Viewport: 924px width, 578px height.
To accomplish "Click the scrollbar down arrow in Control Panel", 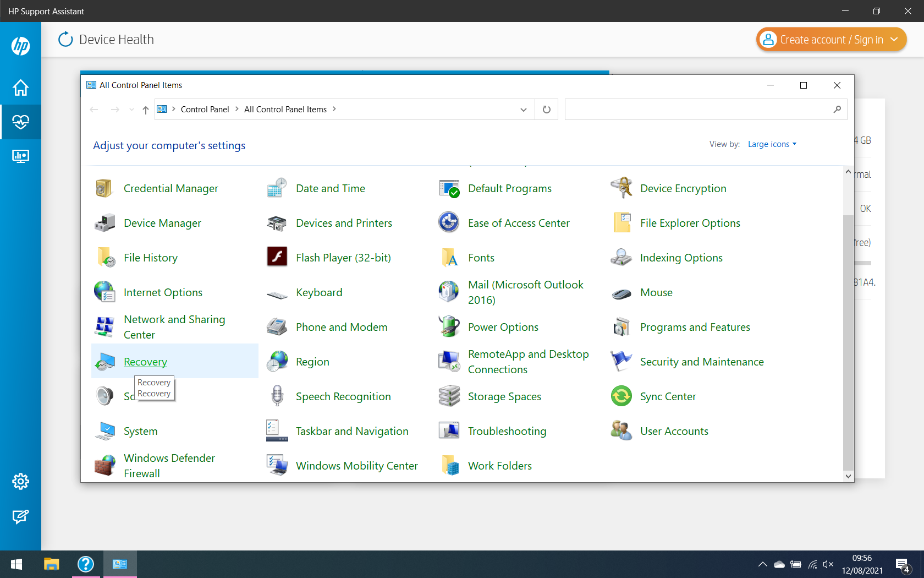I will coord(848,476).
